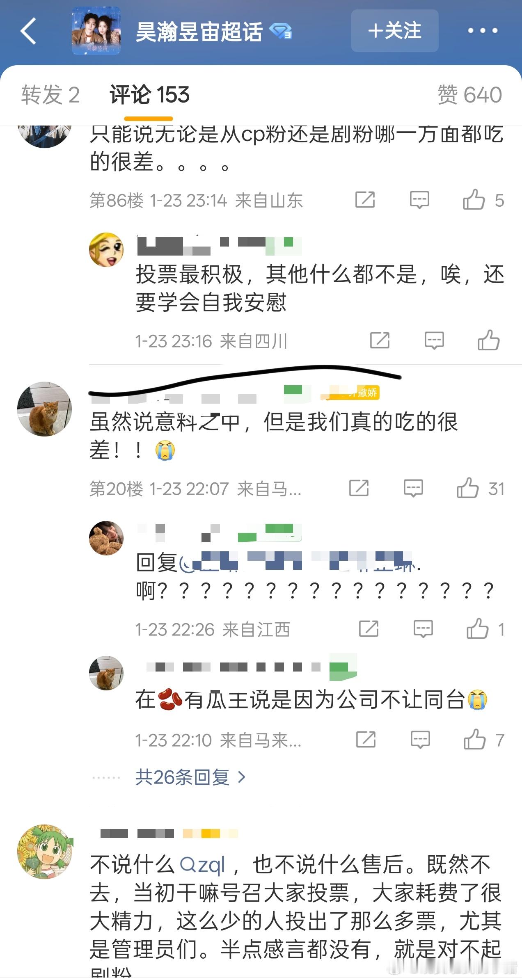Select the 评论 153 tab

click(149, 95)
